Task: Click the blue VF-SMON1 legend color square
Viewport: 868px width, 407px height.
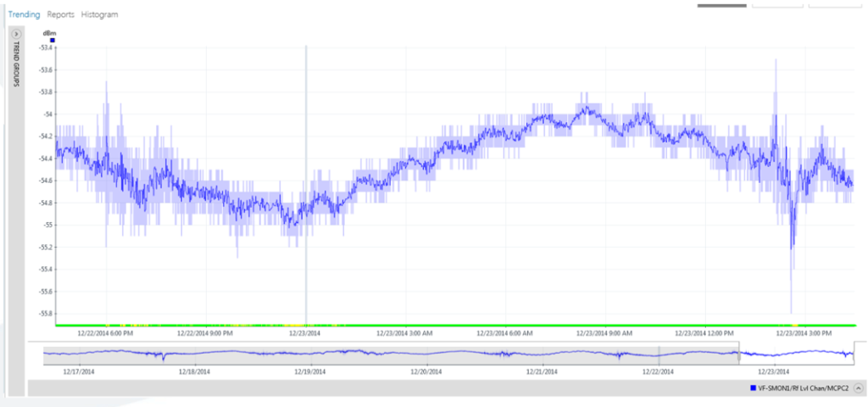Action: pyautogui.click(x=753, y=387)
